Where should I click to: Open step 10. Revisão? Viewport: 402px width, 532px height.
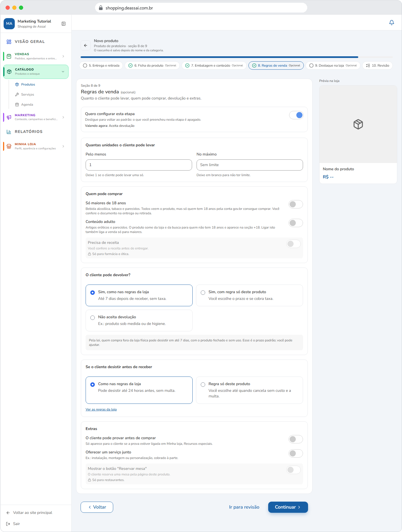(x=377, y=65)
